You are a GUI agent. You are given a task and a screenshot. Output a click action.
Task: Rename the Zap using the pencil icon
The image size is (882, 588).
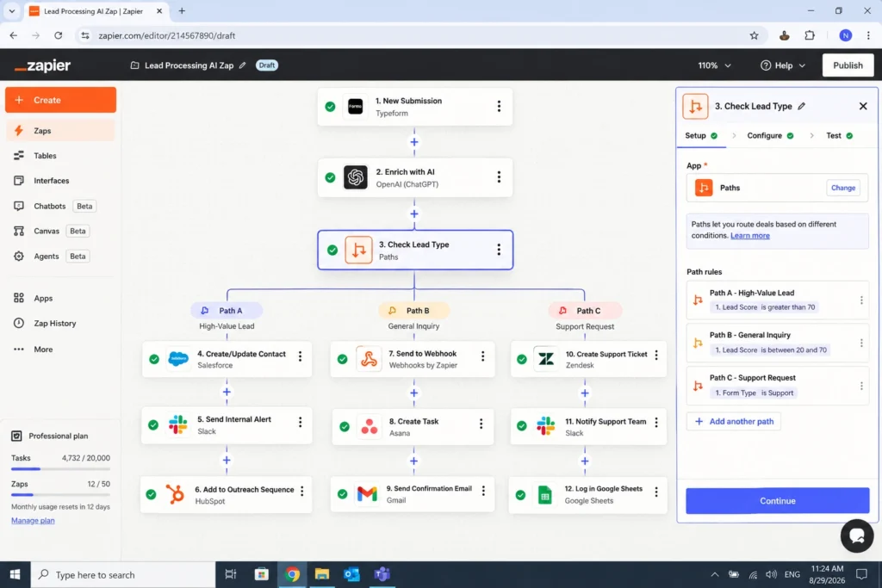click(x=242, y=65)
